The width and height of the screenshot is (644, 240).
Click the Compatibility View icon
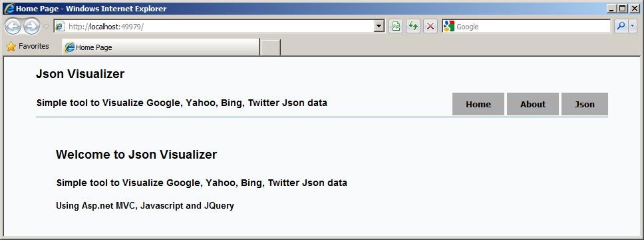(396, 27)
